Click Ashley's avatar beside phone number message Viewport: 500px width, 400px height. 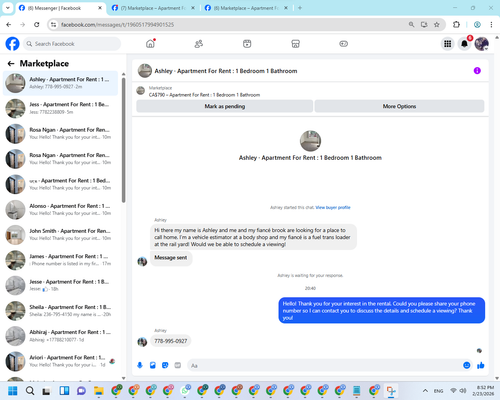click(x=142, y=342)
